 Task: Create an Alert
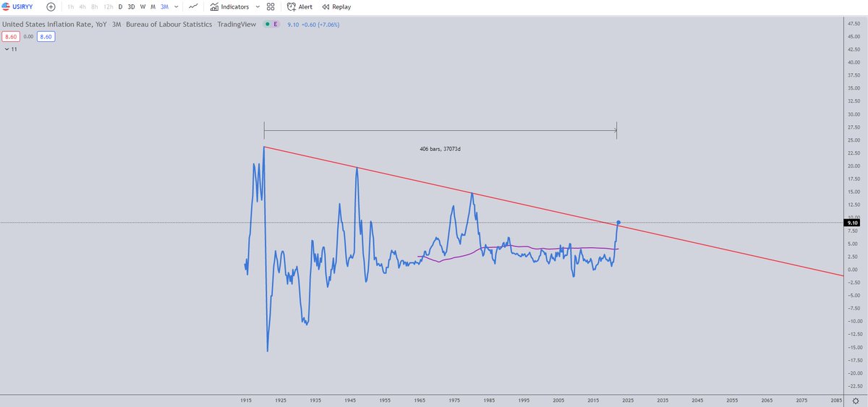point(299,7)
